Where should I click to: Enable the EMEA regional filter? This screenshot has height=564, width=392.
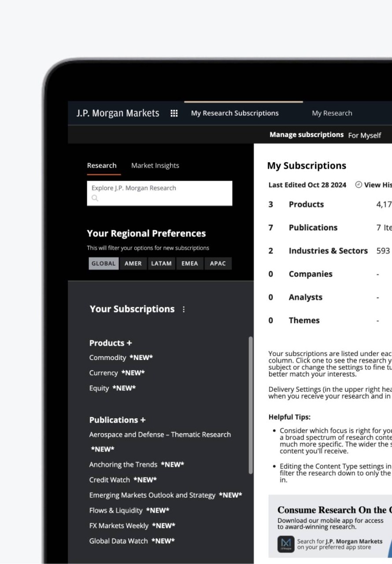point(189,263)
